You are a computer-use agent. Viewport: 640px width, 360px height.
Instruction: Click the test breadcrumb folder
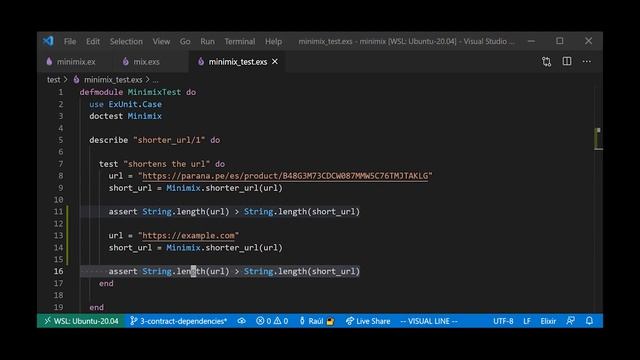point(53,80)
